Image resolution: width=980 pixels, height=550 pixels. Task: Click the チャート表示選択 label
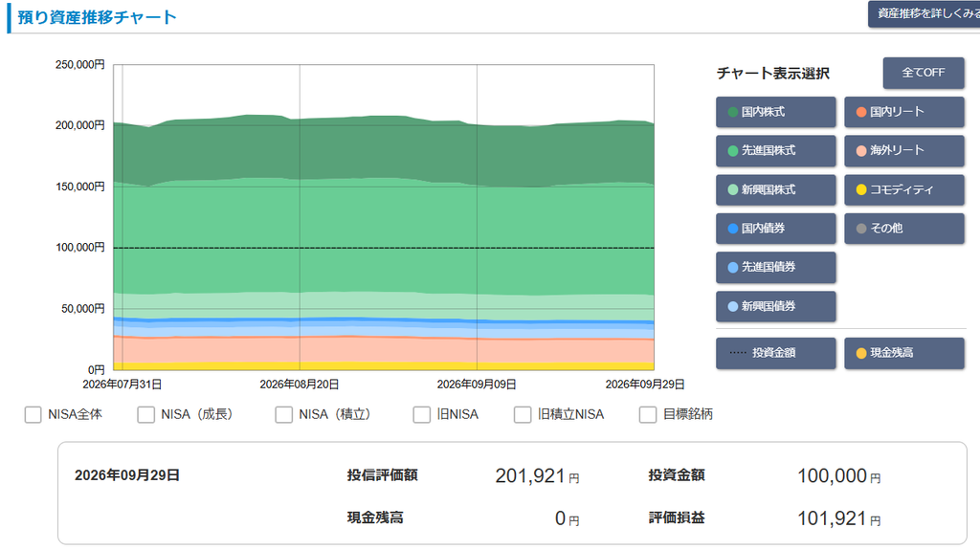773,73
